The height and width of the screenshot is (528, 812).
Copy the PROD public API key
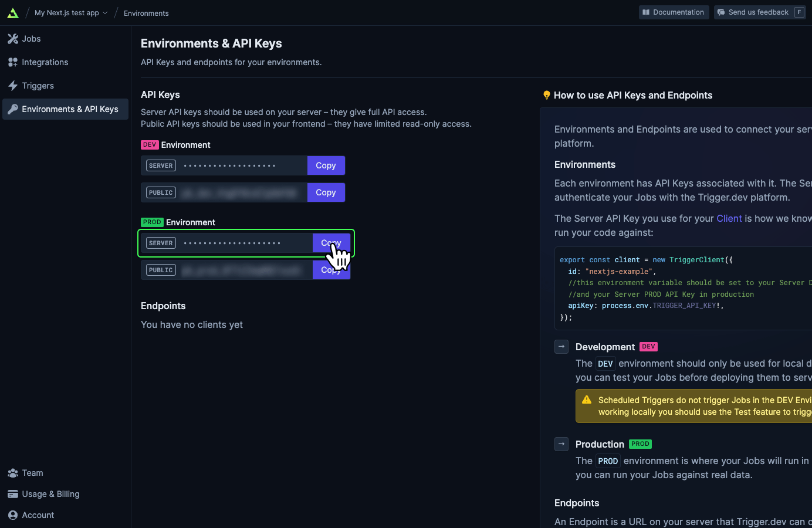331,270
